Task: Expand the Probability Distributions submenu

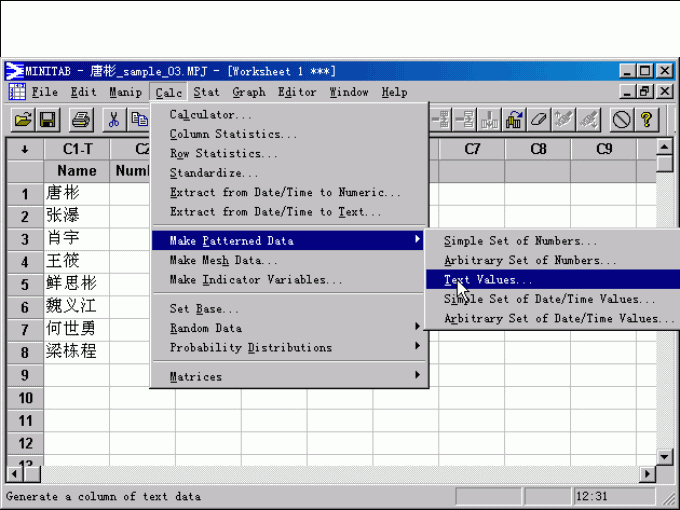Action: 290,348
